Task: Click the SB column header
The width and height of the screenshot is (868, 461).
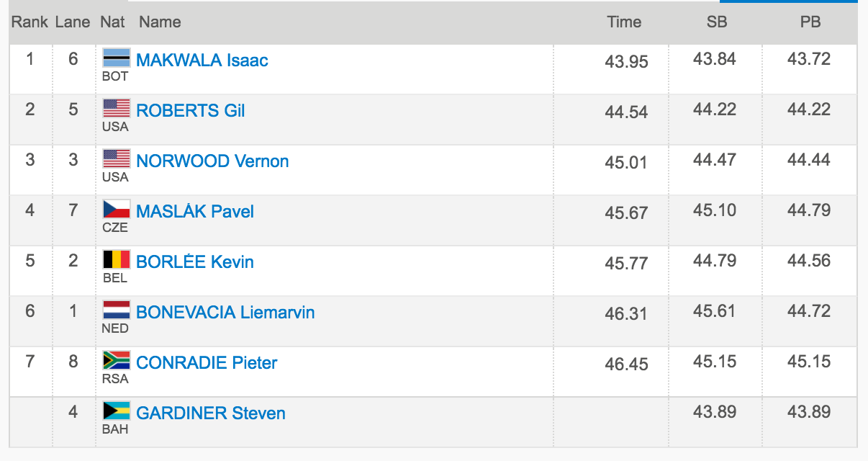Action: [717, 22]
